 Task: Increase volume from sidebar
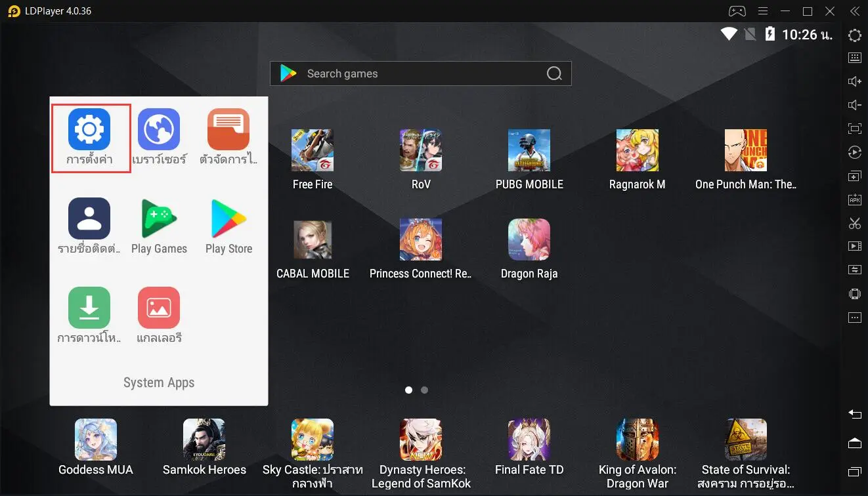(x=855, y=81)
